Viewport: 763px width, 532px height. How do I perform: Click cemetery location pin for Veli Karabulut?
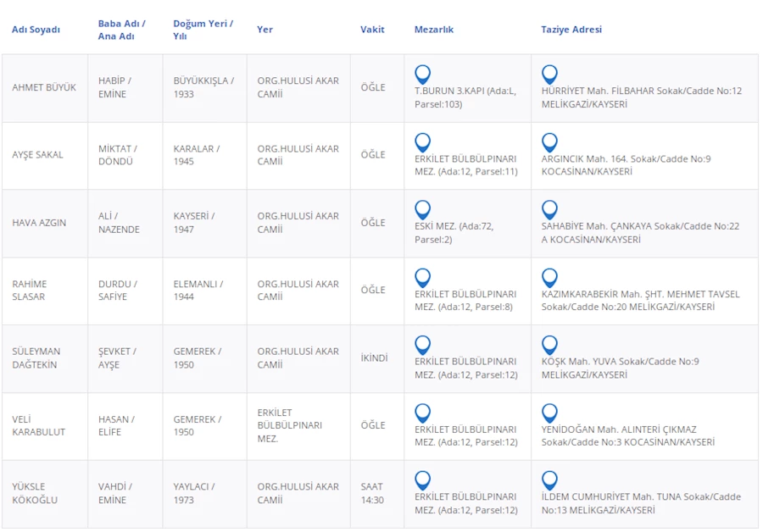[x=422, y=413]
